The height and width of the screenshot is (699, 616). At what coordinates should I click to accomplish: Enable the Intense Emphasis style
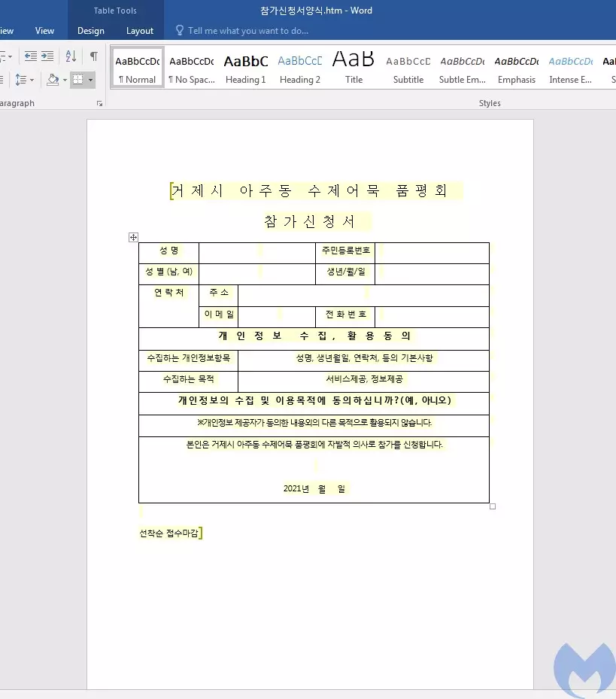click(x=569, y=68)
